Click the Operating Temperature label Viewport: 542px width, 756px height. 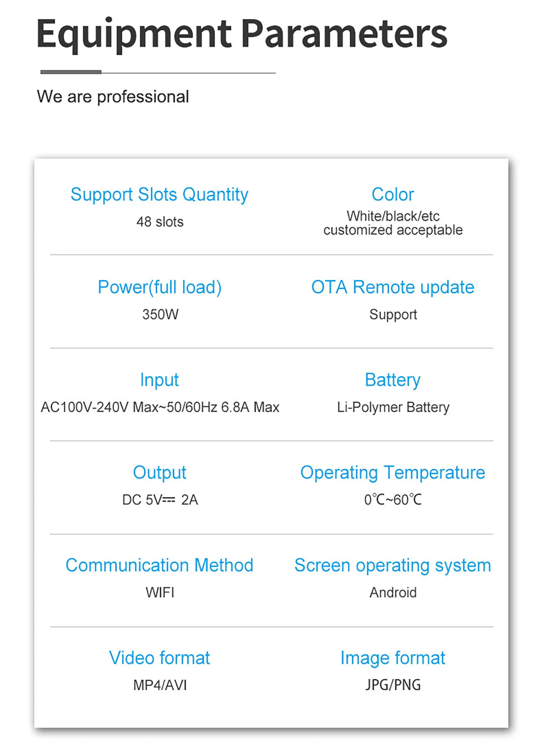pos(393,473)
